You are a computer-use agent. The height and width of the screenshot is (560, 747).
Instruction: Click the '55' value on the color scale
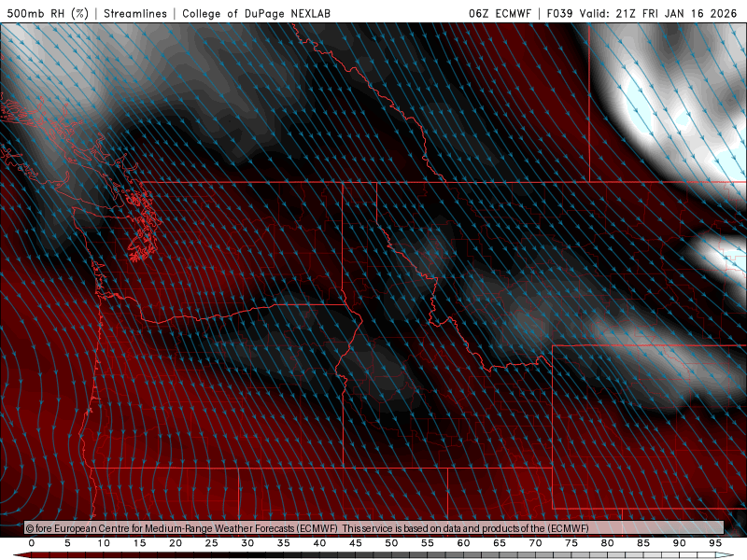point(428,543)
